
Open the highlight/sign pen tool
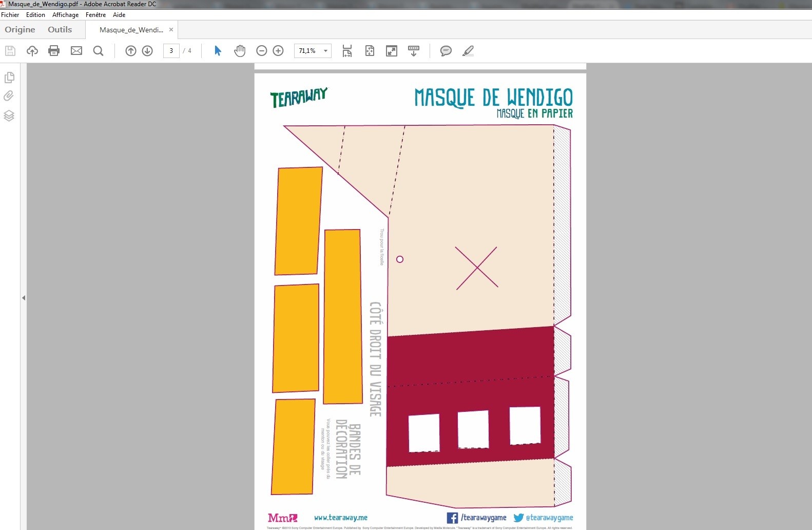click(468, 51)
